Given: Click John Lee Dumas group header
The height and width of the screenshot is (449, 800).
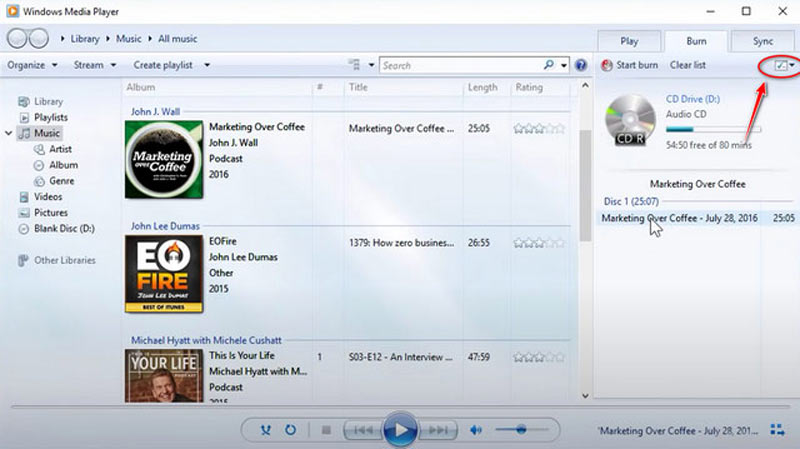Looking at the screenshot, I should pyautogui.click(x=165, y=226).
